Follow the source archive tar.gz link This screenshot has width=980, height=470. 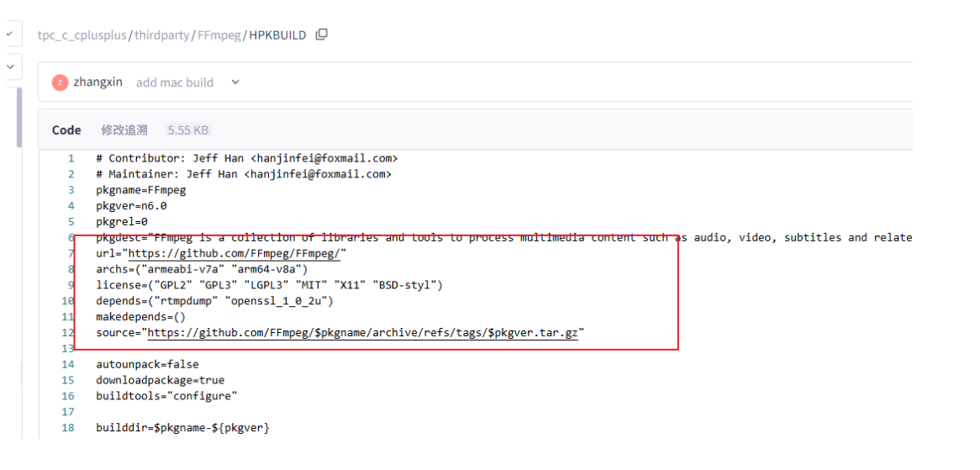click(362, 332)
